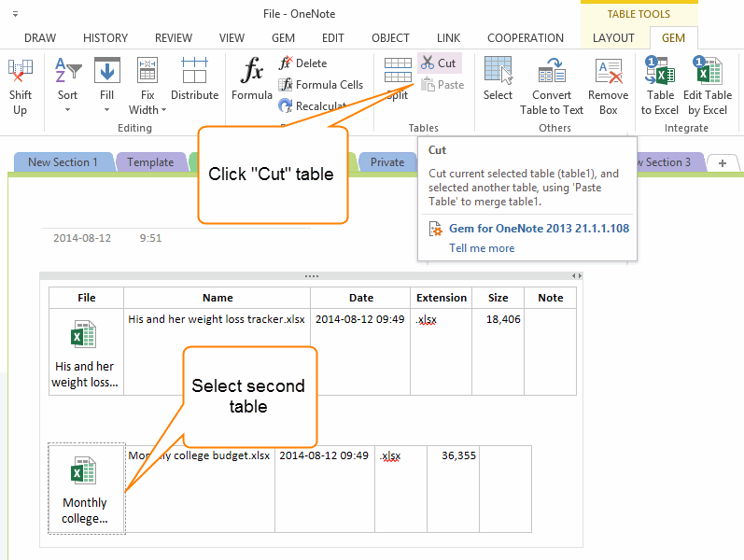Screen dimensions: 744x560
Task: Click Delete formula in ribbon
Action: coord(303,63)
